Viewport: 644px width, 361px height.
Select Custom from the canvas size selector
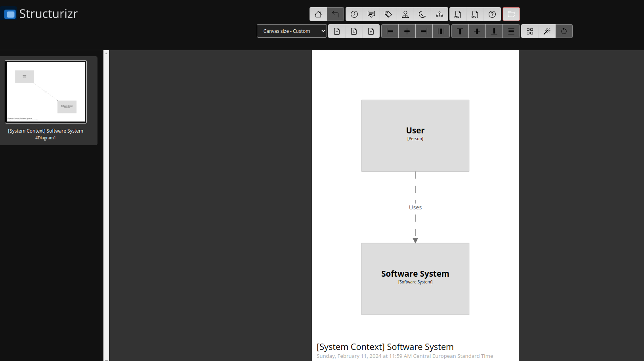[292, 31]
